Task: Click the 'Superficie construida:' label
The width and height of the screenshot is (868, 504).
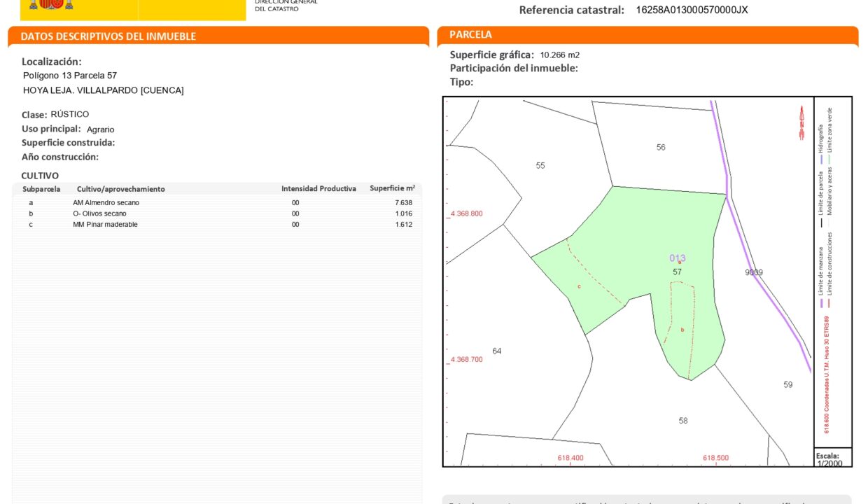Action: [69, 143]
